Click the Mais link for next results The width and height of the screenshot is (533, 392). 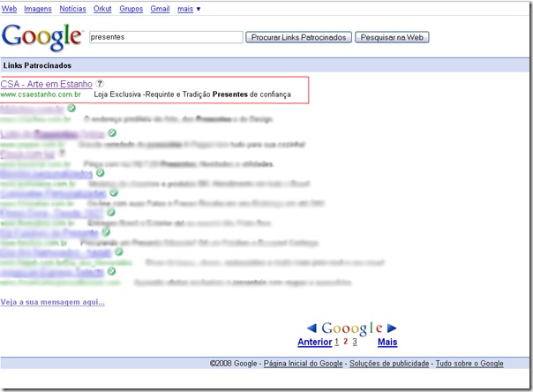pyautogui.click(x=387, y=342)
